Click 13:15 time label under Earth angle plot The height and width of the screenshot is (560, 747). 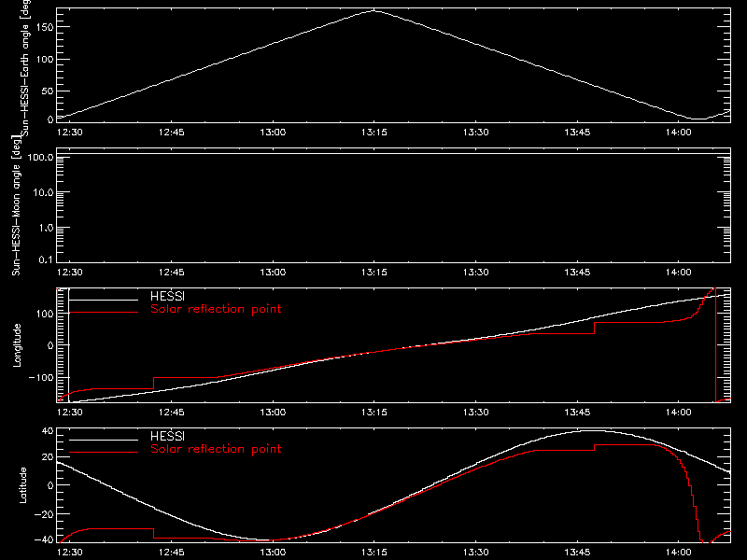click(x=374, y=133)
